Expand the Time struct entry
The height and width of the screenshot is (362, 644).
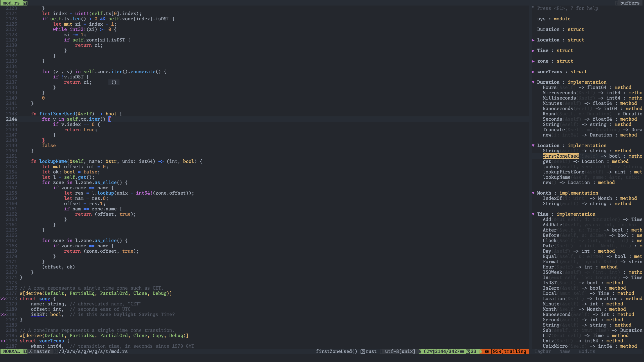(533, 51)
